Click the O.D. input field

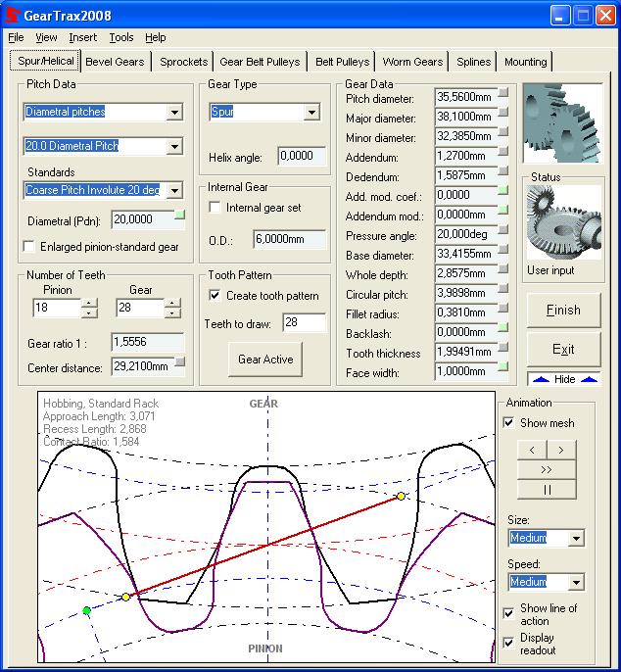tap(290, 239)
